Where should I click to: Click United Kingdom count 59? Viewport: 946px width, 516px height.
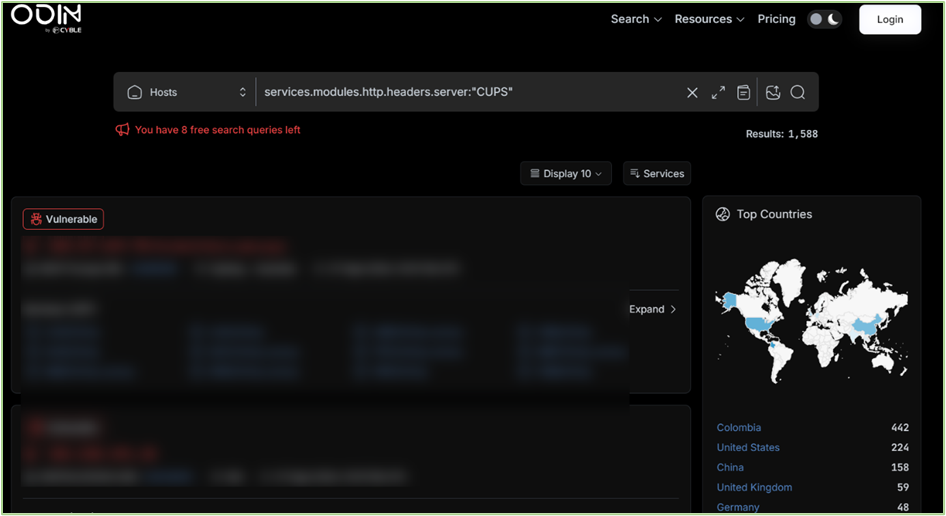pyautogui.click(x=903, y=487)
